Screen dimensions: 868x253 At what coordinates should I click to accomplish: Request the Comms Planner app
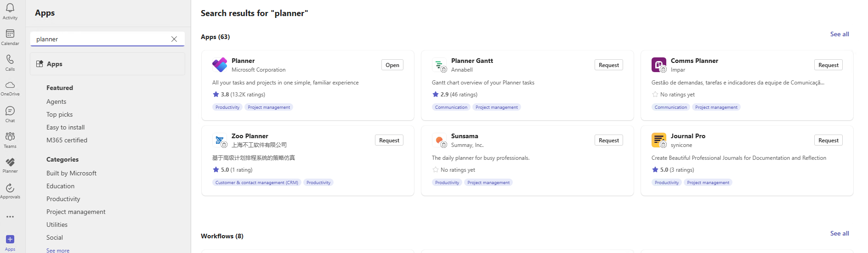[828, 65]
